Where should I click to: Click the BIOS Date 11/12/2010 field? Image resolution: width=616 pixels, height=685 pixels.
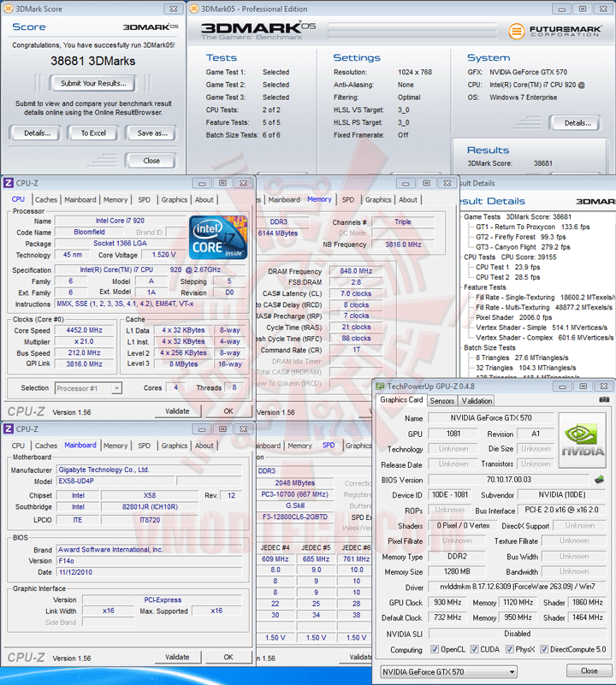click(149, 572)
